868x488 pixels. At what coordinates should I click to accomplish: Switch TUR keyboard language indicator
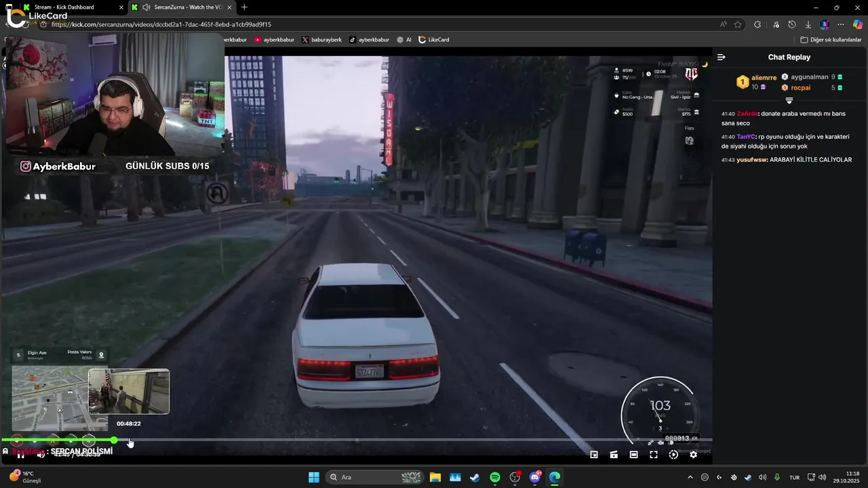click(794, 477)
